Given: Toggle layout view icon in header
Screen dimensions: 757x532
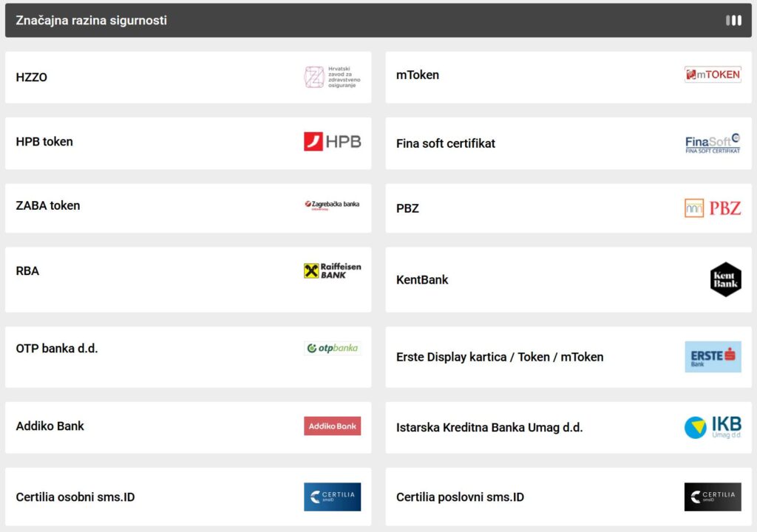Looking at the screenshot, I should 733,21.
